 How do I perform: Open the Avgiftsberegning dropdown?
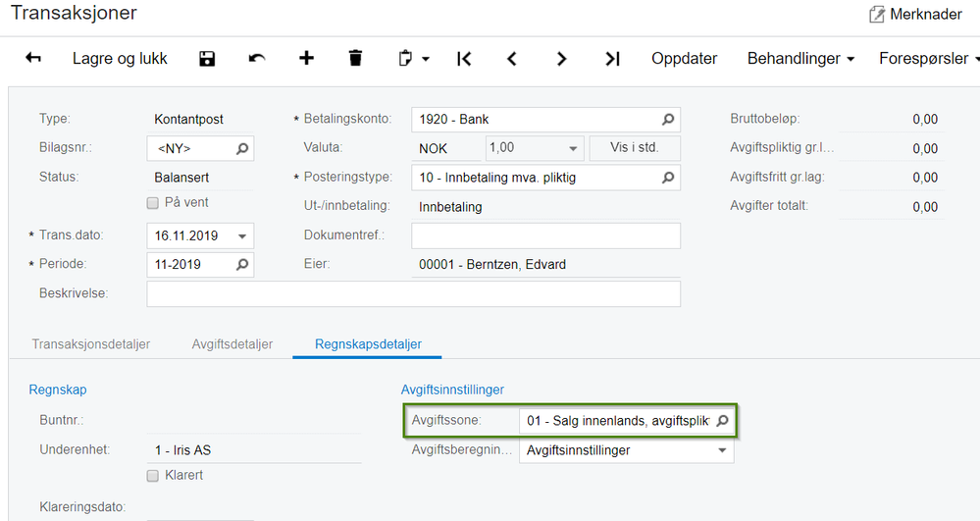click(723, 451)
